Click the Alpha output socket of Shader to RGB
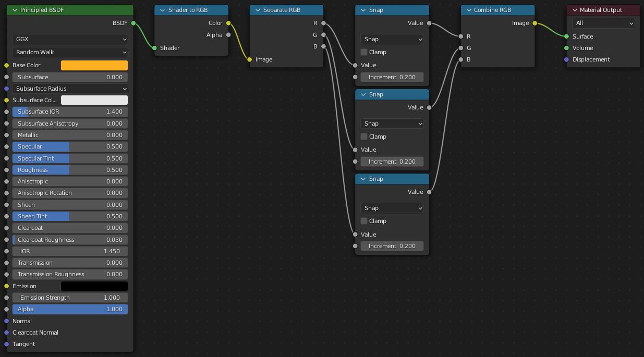This screenshot has width=644, height=357. [228, 34]
